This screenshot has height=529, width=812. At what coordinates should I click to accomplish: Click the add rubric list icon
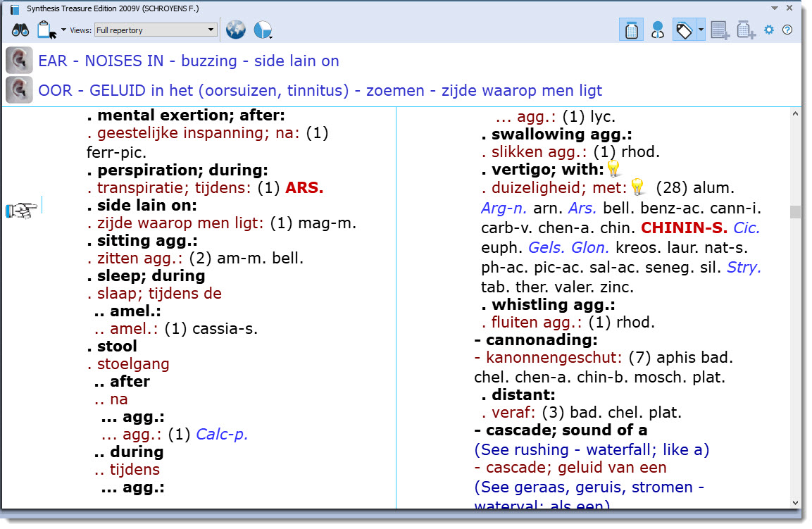click(719, 30)
